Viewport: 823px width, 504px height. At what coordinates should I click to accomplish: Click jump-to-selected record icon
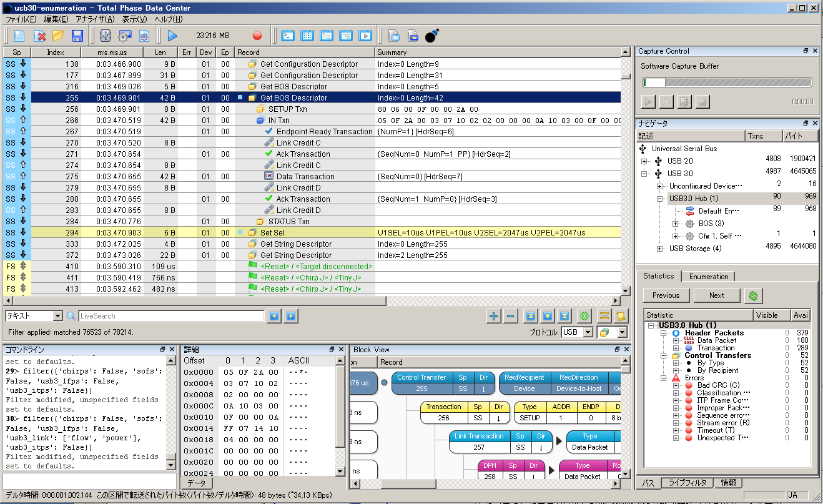click(x=548, y=316)
